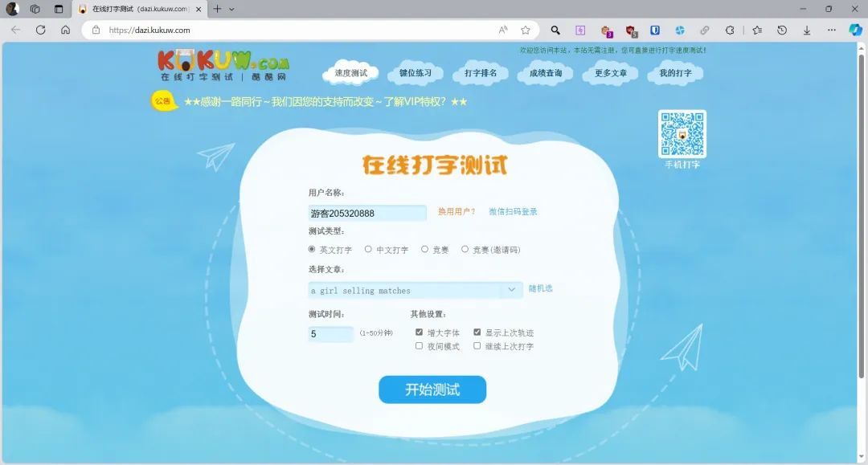Add page to favorites with star icon

click(526, 30)
